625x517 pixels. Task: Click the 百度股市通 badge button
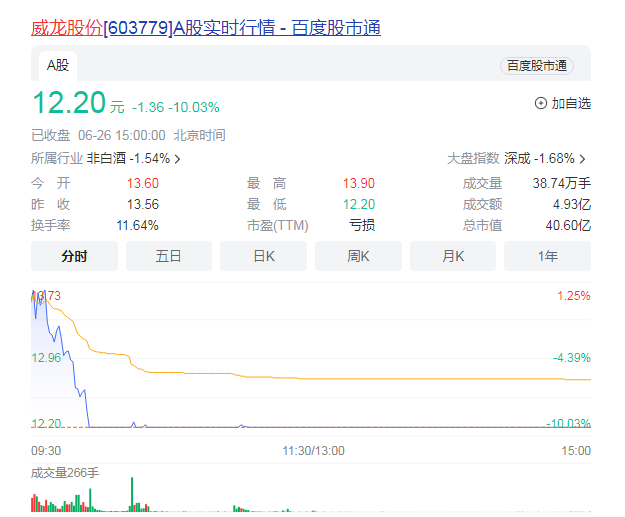[537, 66]
